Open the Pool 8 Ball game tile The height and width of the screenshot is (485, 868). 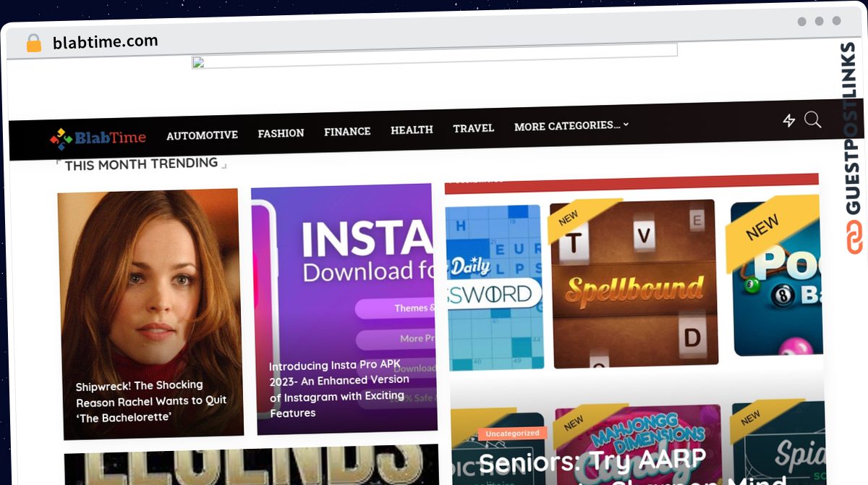pyautogui.click(x=776, y=277)
